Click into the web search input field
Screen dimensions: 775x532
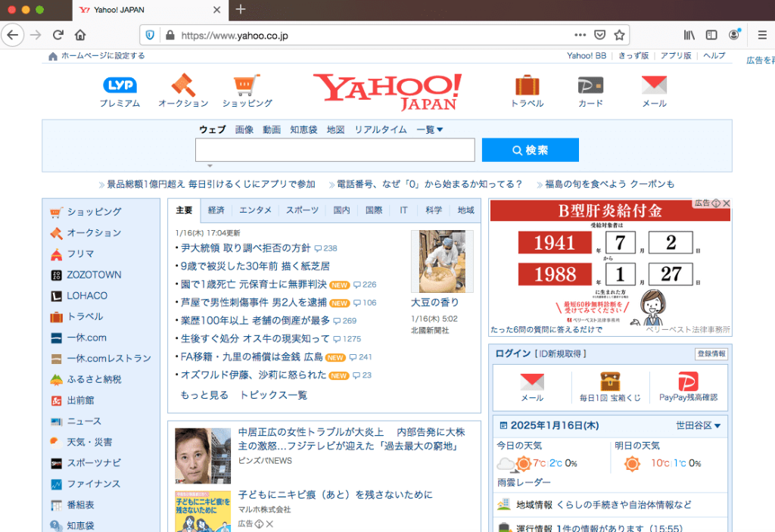tap(335, 150)
